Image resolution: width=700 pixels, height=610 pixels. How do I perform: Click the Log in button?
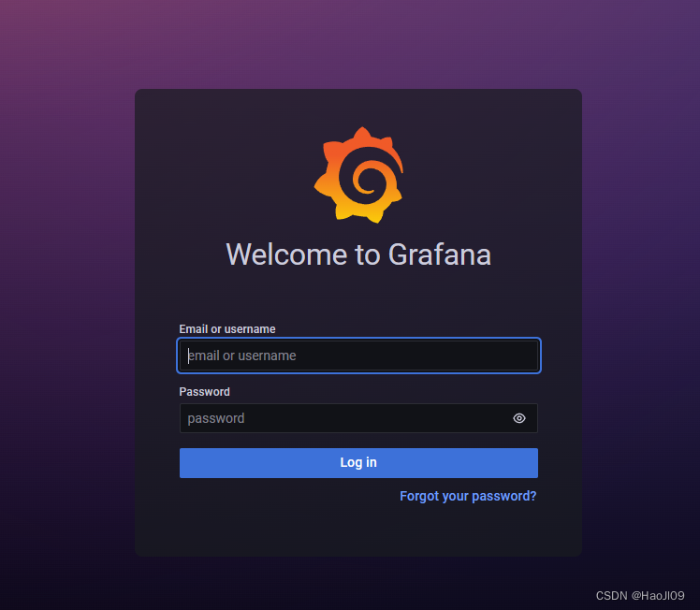(x=358, y=463)
